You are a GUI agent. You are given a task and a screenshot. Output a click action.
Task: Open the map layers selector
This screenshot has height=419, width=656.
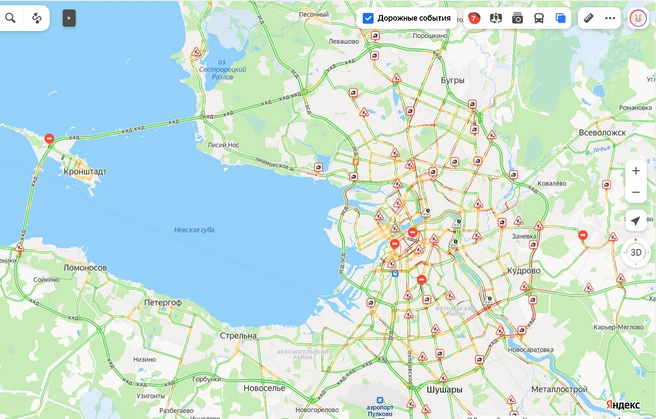(x=560, y=18)
